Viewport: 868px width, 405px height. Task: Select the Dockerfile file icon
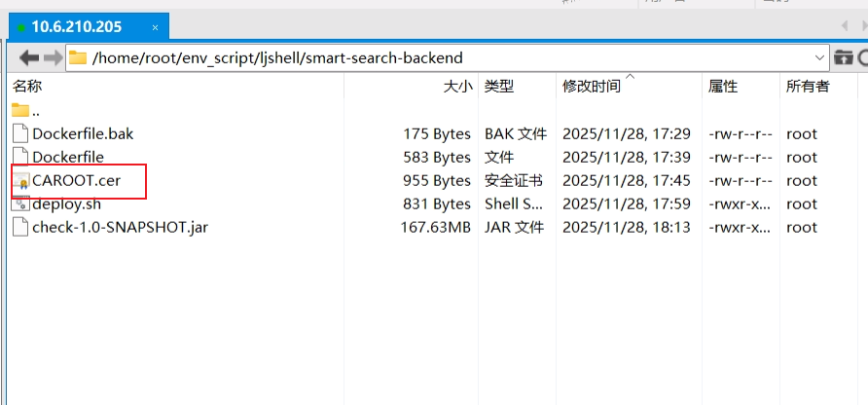pos(20,158)
